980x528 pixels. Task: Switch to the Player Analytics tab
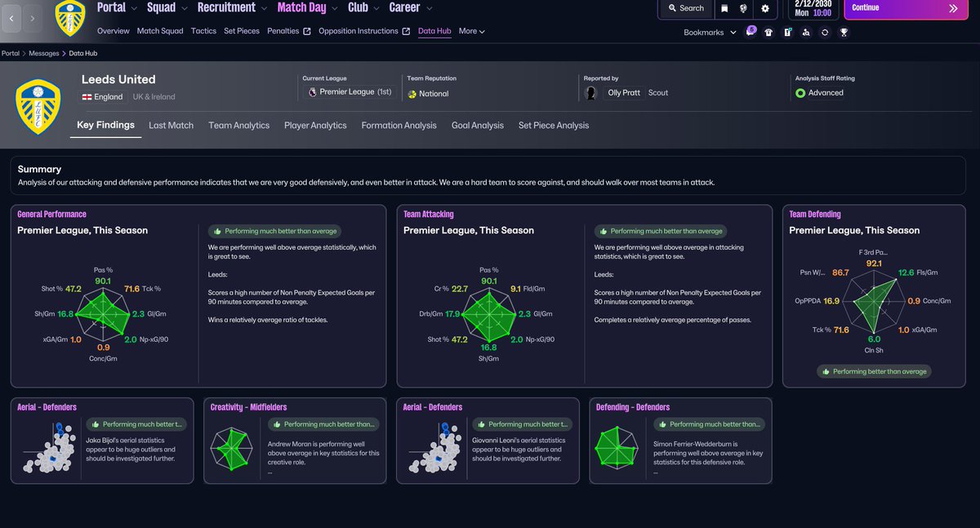pos(315,126)
